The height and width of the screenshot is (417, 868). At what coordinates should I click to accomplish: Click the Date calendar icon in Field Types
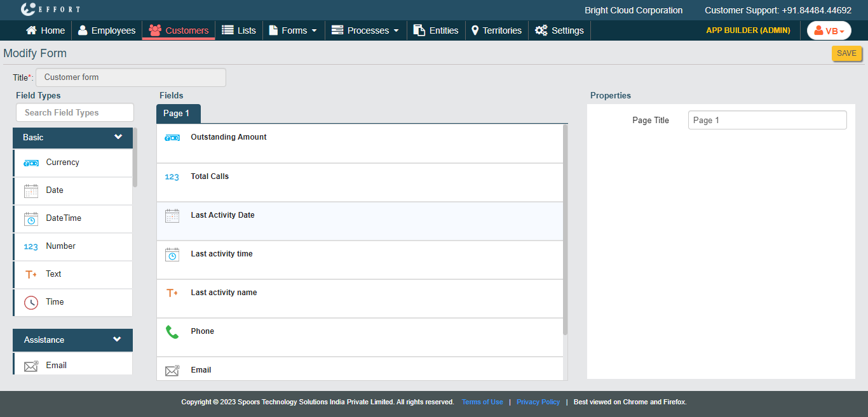tap(31, 190)
